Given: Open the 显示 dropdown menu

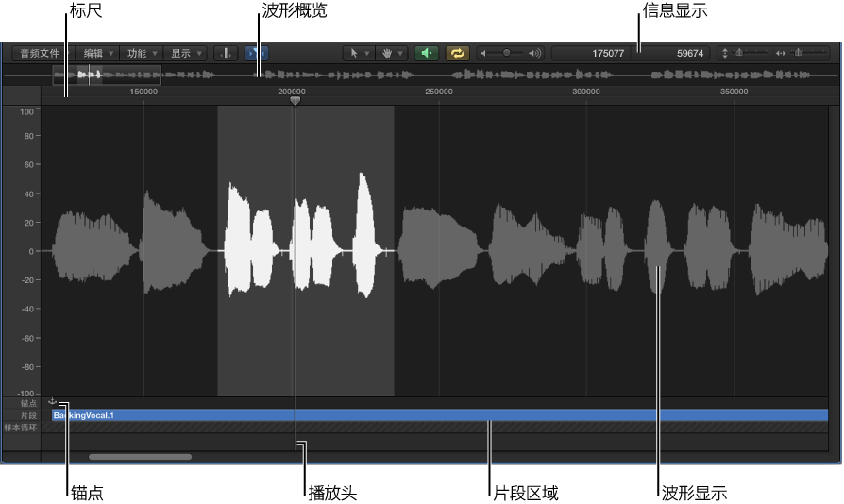Looking at the screenshot, I should pyautogui.click(x=185, y=53).
